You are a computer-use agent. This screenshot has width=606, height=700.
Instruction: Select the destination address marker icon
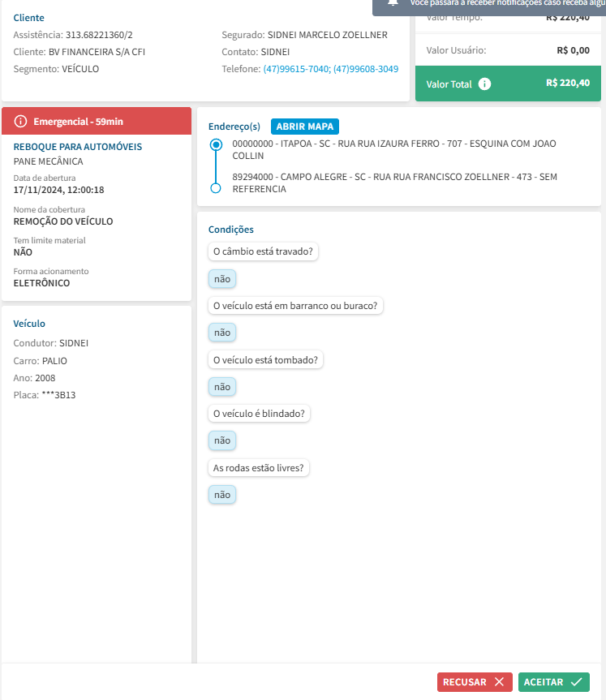point(216,188)
